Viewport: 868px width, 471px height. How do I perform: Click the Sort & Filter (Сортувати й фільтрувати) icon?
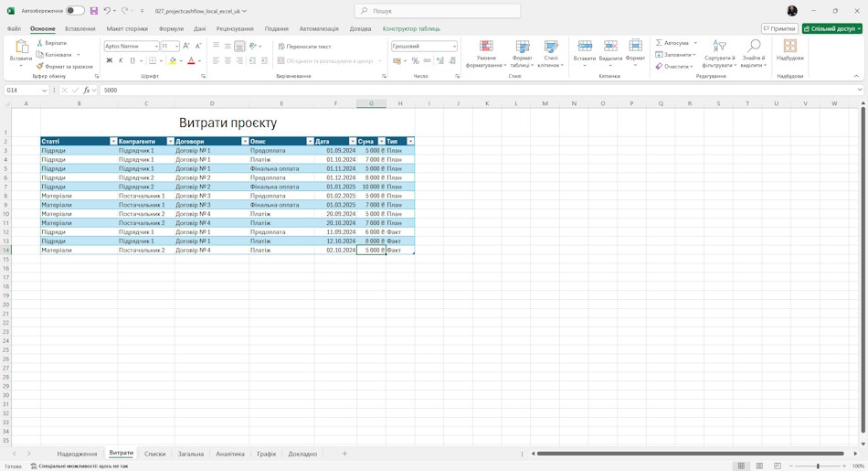tap(719, 46)
